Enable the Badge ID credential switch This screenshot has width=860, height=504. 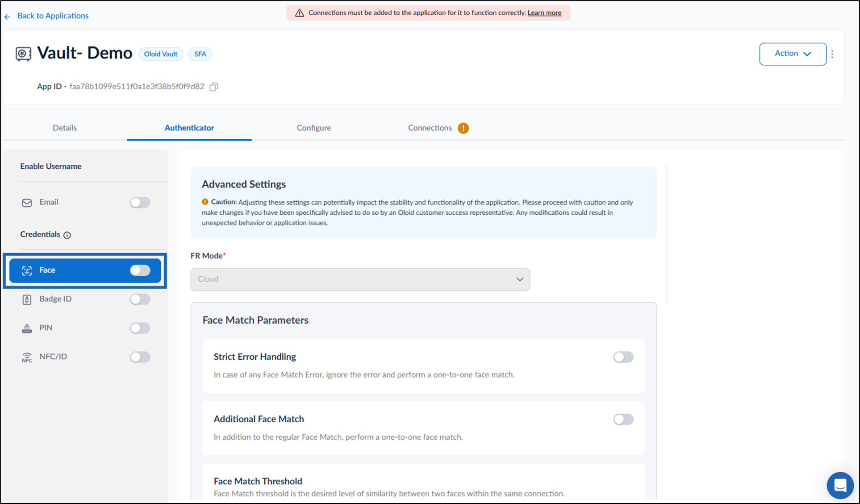tap(140, 299)
